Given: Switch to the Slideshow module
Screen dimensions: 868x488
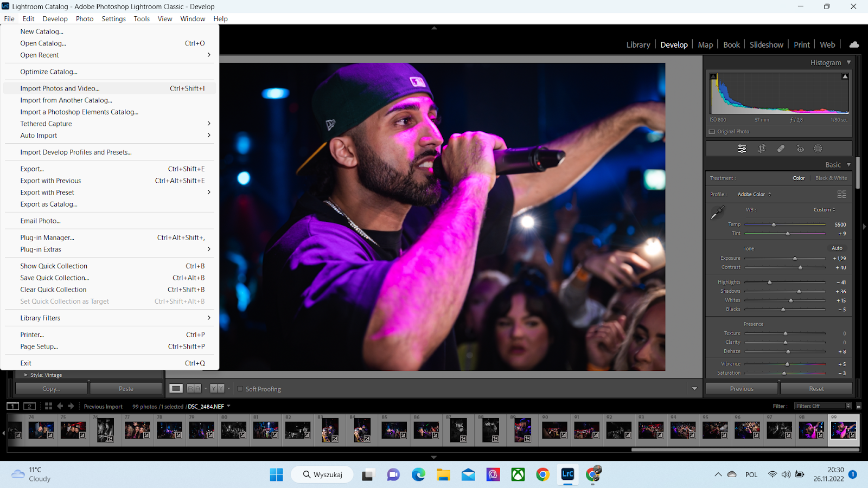Looking at the screenshot, I should (766, 45).
